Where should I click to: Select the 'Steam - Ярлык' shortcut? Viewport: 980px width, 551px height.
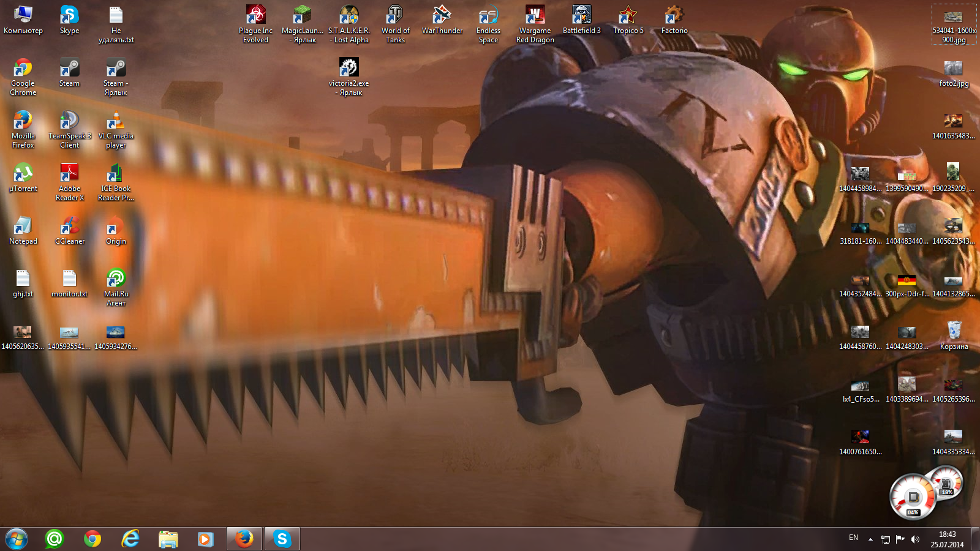click(116, 77)
